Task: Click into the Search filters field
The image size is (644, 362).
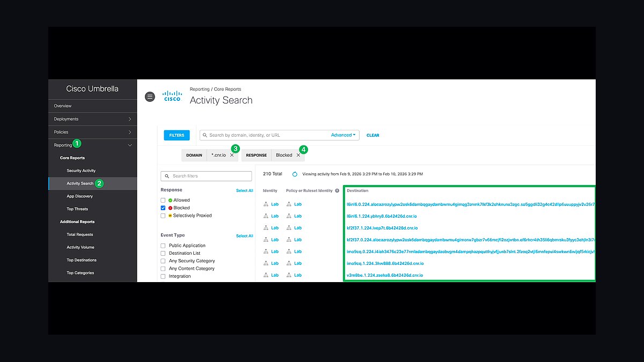Action: pos(206,176)
